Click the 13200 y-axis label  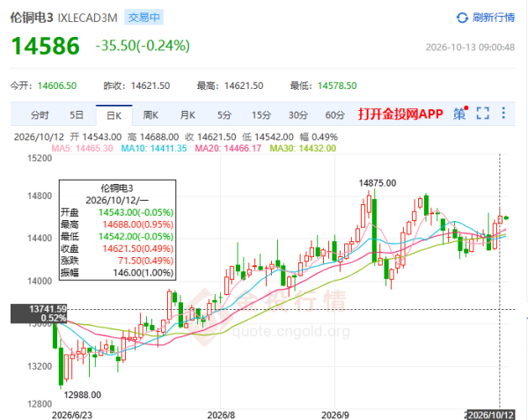[x=40, y=366]
